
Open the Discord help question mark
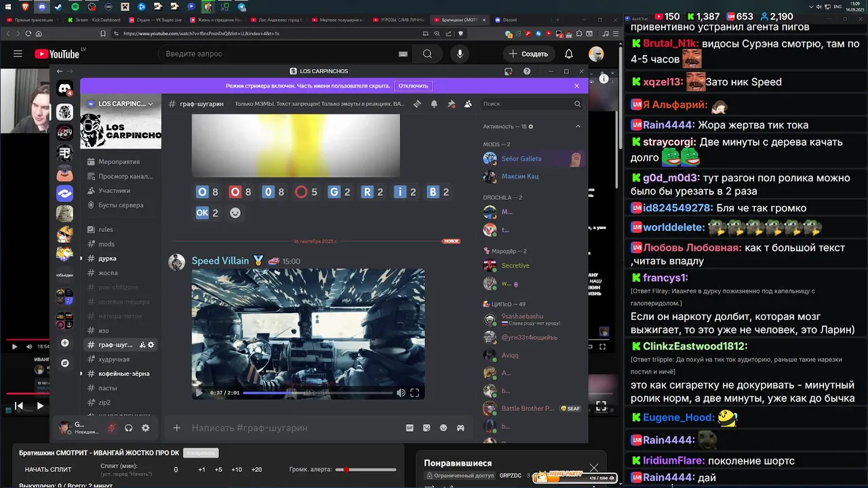[x=527, y=71]
